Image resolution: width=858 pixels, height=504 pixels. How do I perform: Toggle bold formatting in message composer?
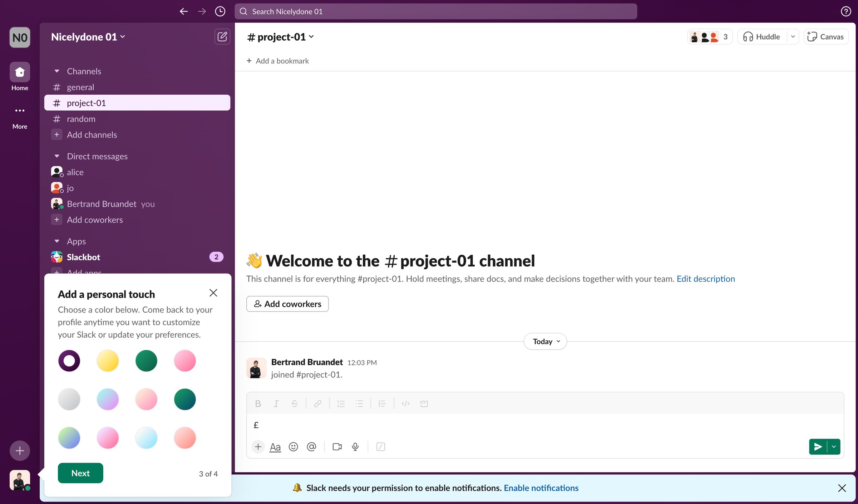(258, 404)
